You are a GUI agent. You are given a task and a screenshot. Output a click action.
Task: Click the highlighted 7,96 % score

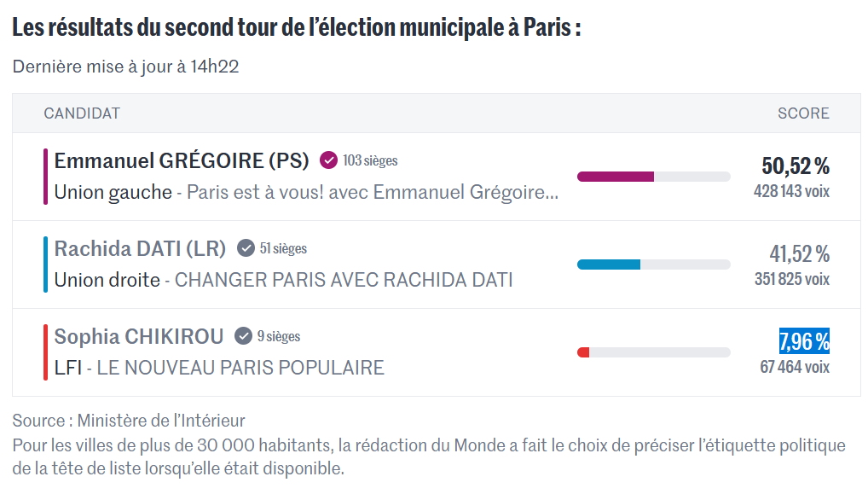click(804, 341)
